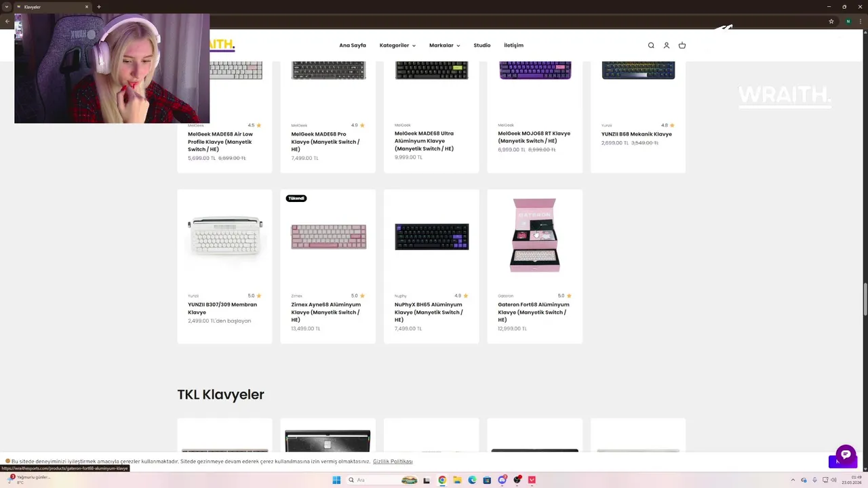Open the Chrome profile avatar
This screenshot has height=488, width=868.
click(848, 21)
